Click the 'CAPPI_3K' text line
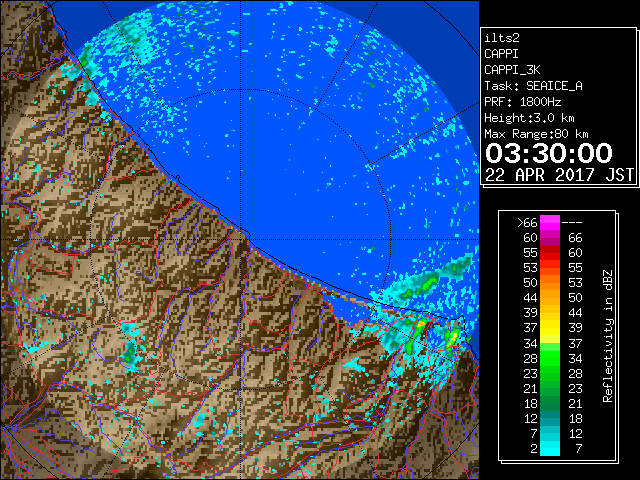640x480 pixels. pos(512,70)
